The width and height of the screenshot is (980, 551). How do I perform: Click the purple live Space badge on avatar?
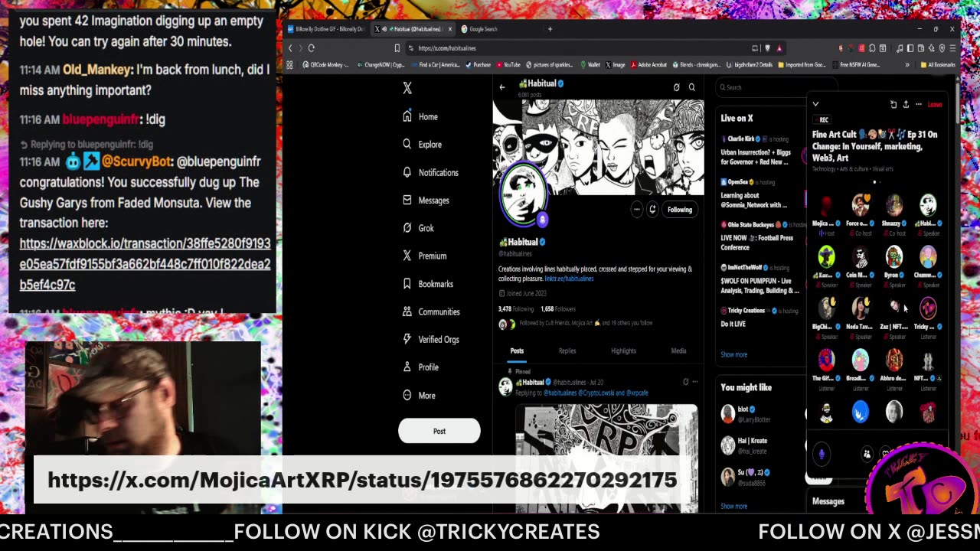click(542, 220)
